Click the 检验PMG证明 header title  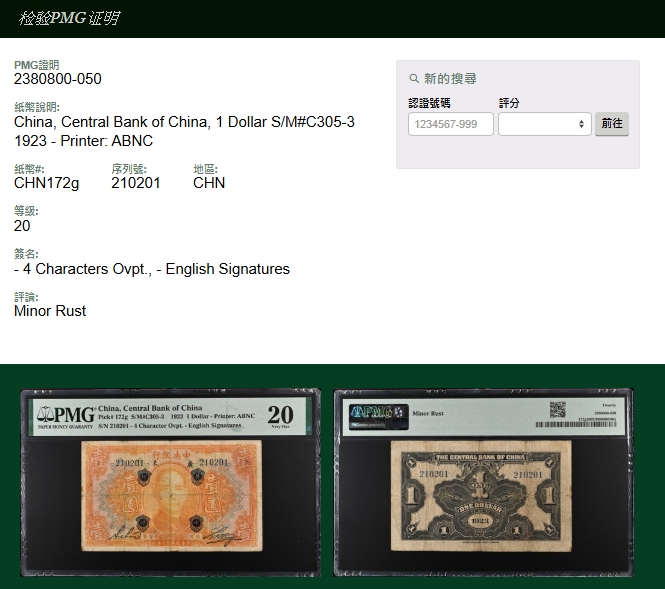coord(69,18)
